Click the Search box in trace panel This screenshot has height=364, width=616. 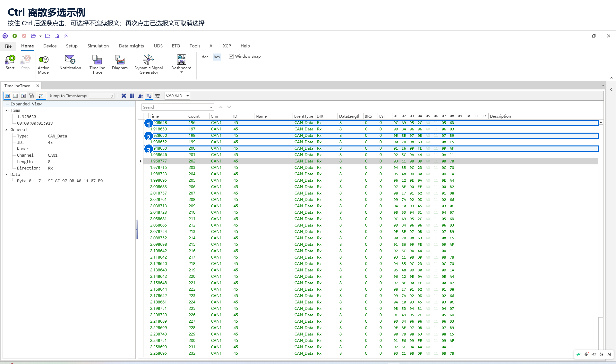175,107
